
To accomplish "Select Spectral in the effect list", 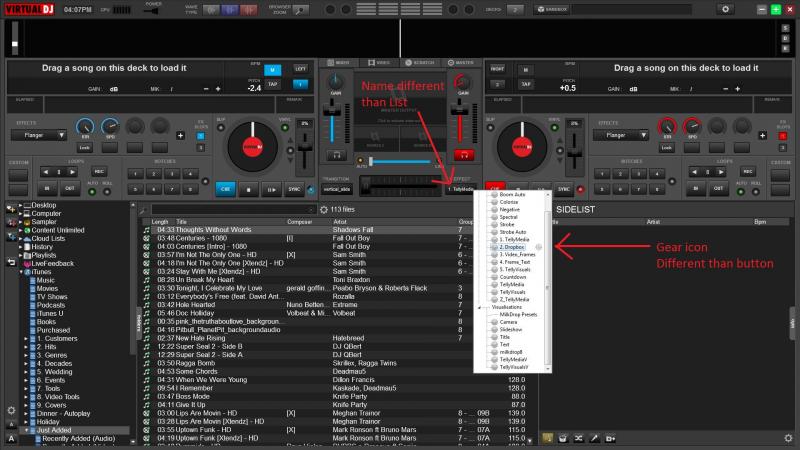I will 508,217.
